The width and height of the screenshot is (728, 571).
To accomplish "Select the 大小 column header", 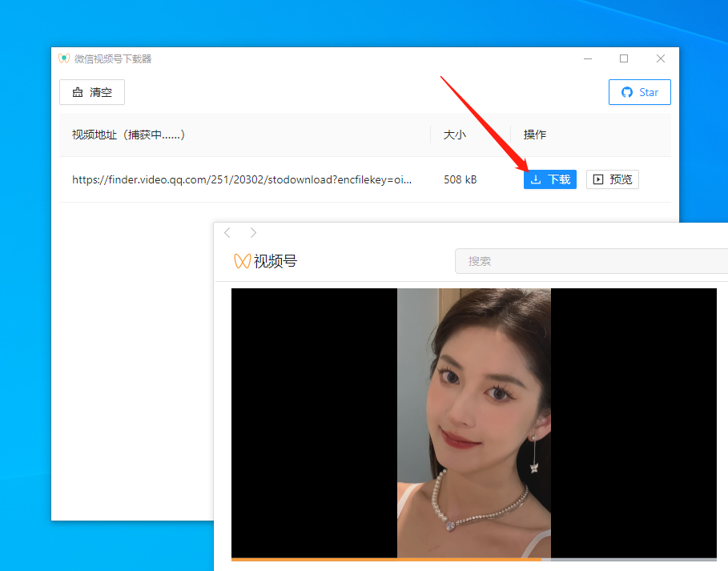I will (x=453, y=135).
